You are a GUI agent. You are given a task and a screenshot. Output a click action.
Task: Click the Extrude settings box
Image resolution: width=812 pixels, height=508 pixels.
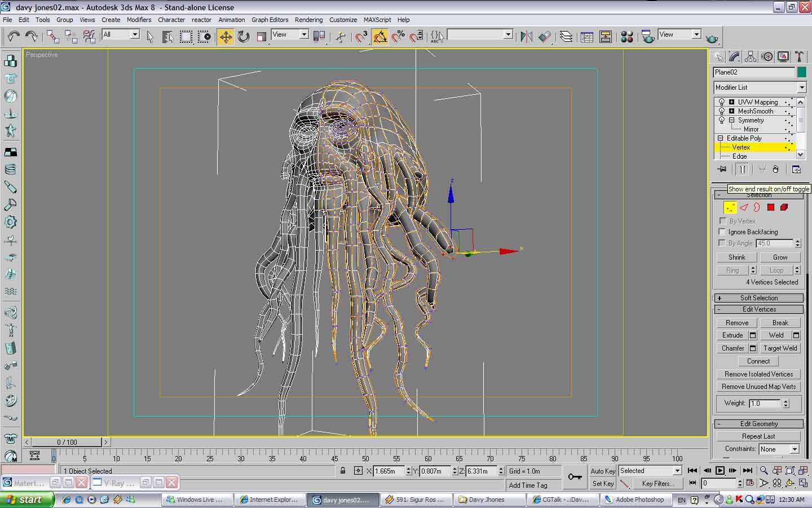753,335
